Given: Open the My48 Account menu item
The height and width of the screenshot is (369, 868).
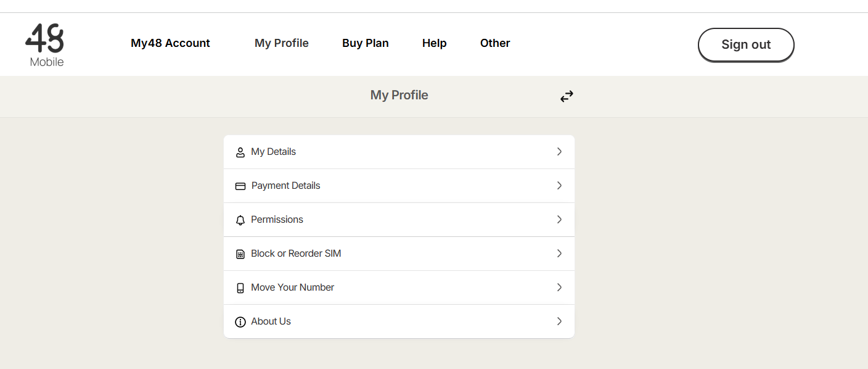Looking at the screenshot, I should click(x=170, y=43).
